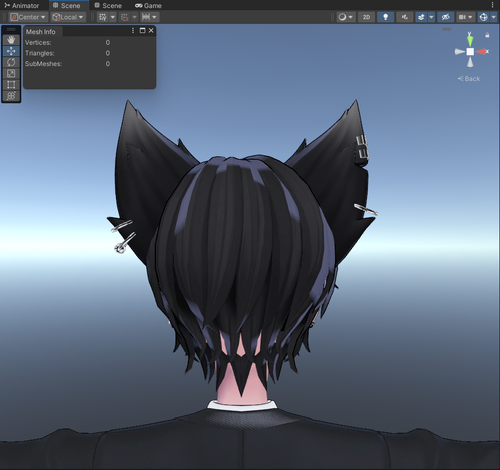Image resolution: width=500 pixels, height=470 pixels.
Task: Select the Scale tool
Action: tap(11, 73)
